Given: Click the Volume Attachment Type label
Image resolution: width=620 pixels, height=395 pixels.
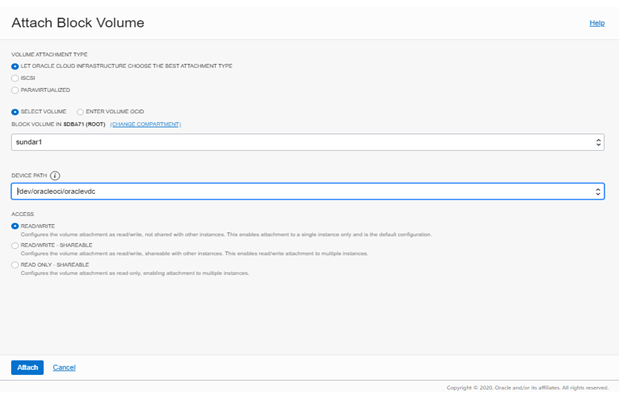Looking at the screenshot, I should tap(49, 55).
